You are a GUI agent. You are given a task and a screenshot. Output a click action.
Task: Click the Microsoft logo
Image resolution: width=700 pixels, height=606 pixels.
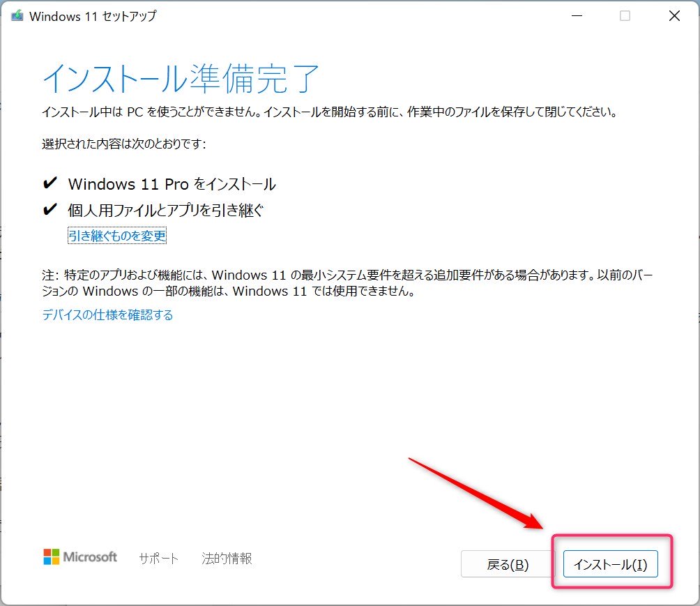click(80, 557)
